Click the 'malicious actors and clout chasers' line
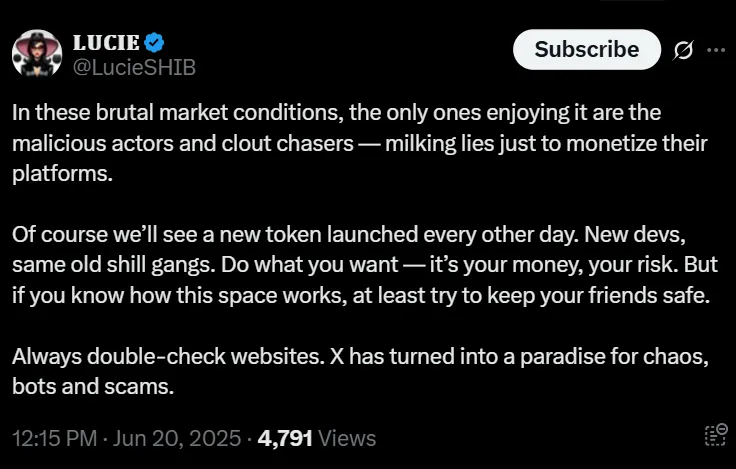The height and width of the screenshot is (469, 736). coord(360,143)
